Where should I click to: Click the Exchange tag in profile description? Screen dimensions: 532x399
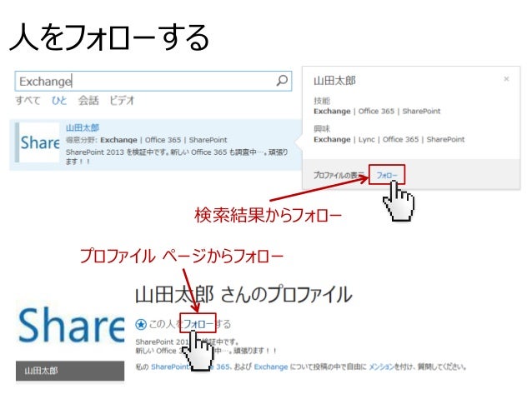pyautogui.click(x=271, y=367)
